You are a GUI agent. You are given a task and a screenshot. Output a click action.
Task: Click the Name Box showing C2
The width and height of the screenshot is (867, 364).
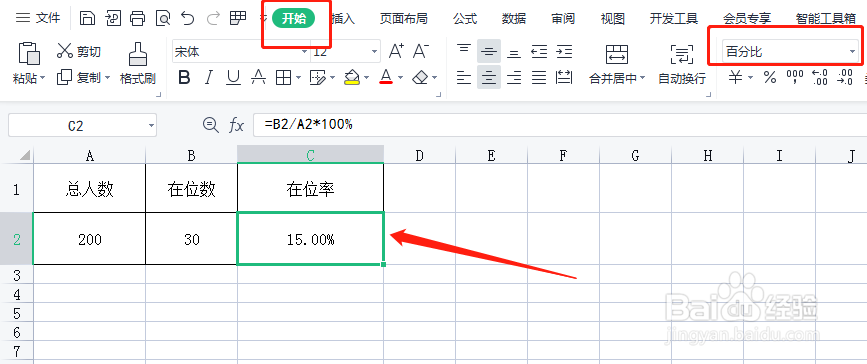point(82,126)
